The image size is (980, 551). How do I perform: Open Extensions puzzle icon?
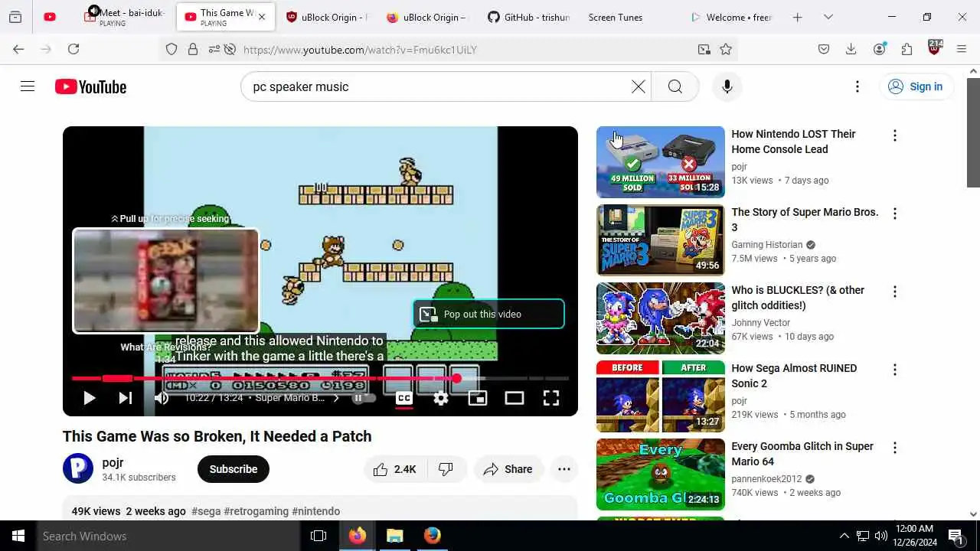pyautogui.click(x=906, y=49)
